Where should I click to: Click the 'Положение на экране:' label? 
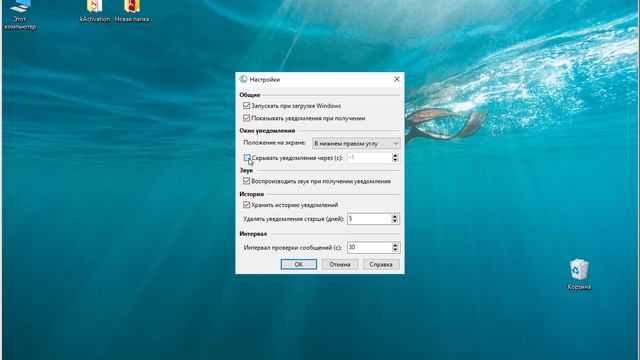275,143
